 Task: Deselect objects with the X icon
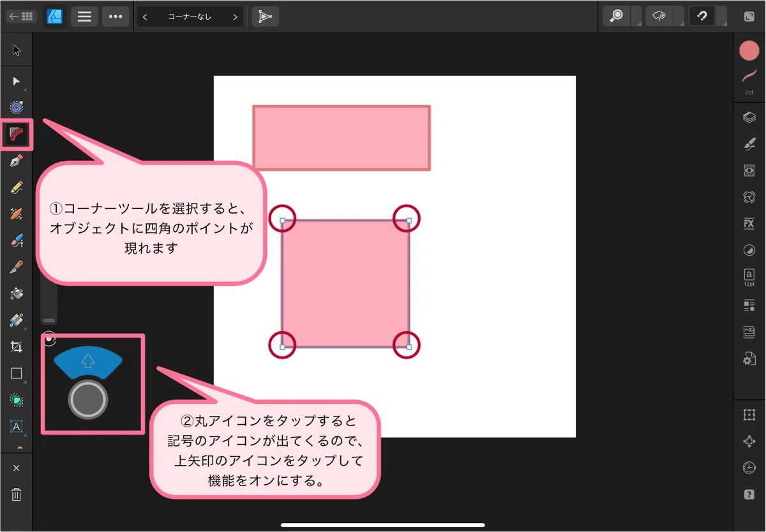17,468
